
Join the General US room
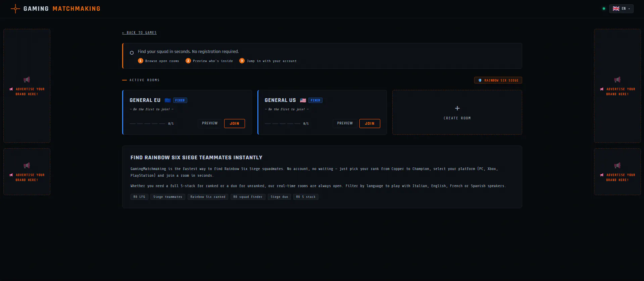pos(370,123)
